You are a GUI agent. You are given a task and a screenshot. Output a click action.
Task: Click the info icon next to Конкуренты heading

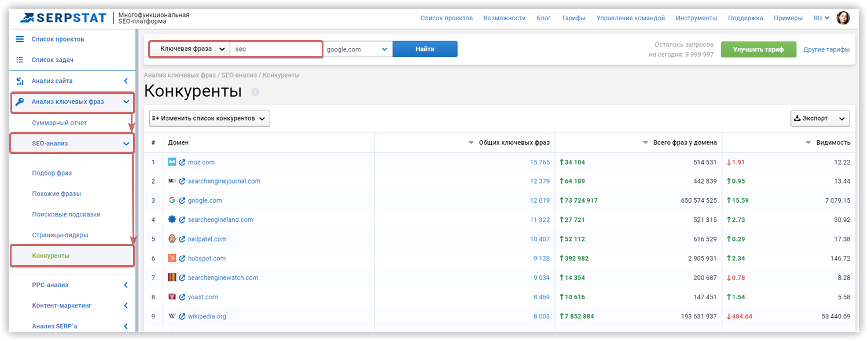point(255,92)
